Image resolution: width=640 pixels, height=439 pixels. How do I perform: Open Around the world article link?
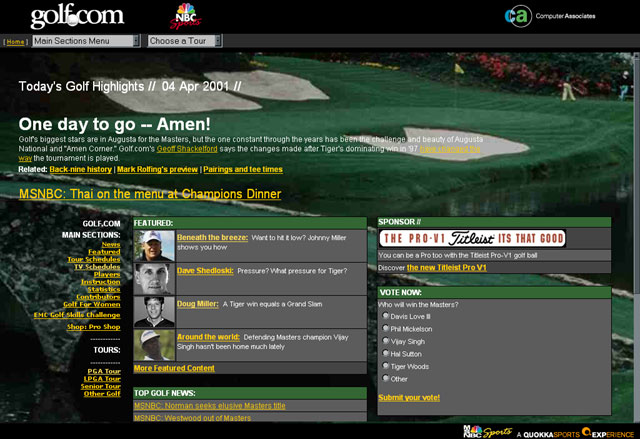tap(208, 337)
